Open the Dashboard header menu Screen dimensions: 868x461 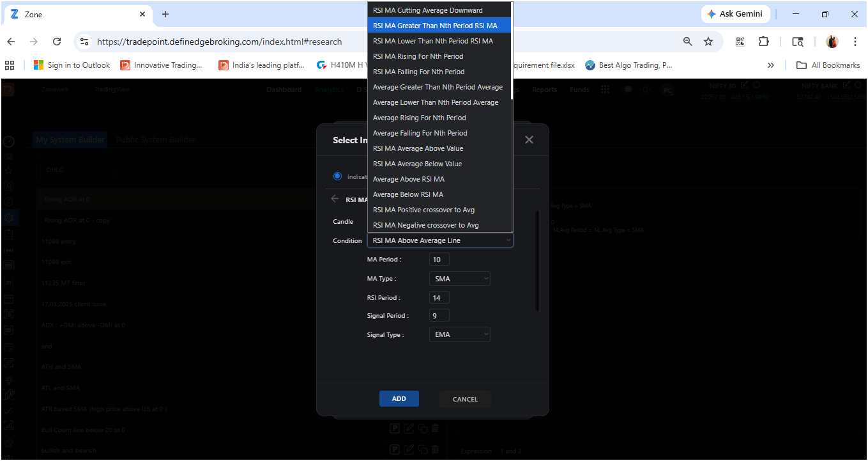pos(284,90)
